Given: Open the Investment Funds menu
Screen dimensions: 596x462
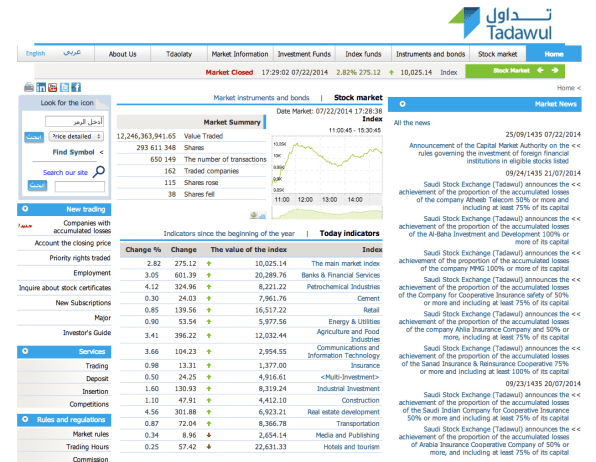Looking at the screenshot, I should 304,54.
